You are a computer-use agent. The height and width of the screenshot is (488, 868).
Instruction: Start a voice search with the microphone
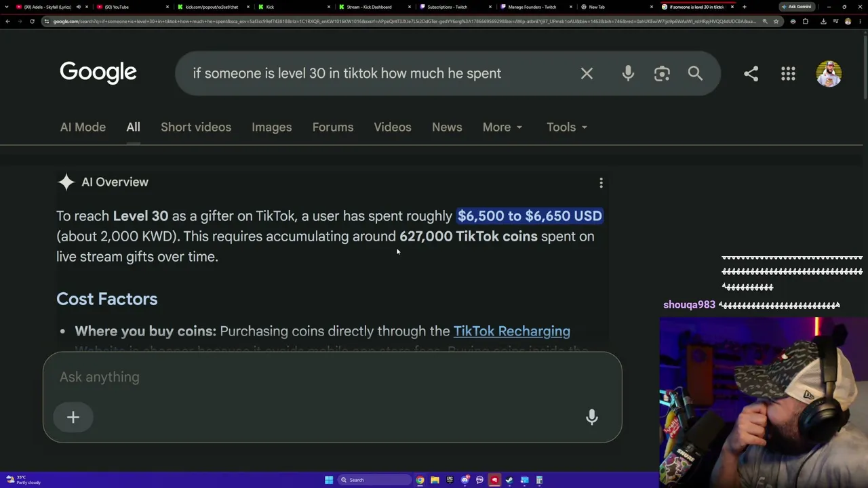(x=628, y=73)
